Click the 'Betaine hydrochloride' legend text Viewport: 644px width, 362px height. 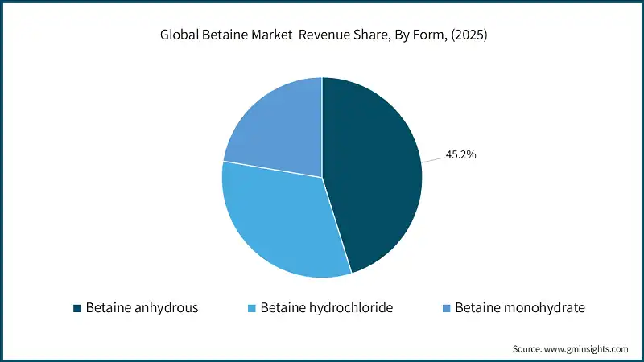[x=327, y=308]
